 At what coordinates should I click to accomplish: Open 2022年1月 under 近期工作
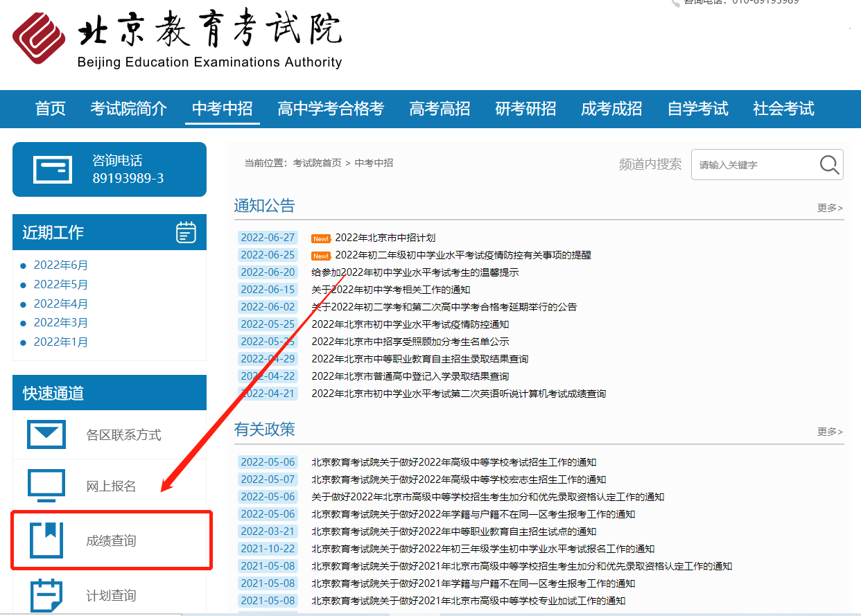(61, 342)
